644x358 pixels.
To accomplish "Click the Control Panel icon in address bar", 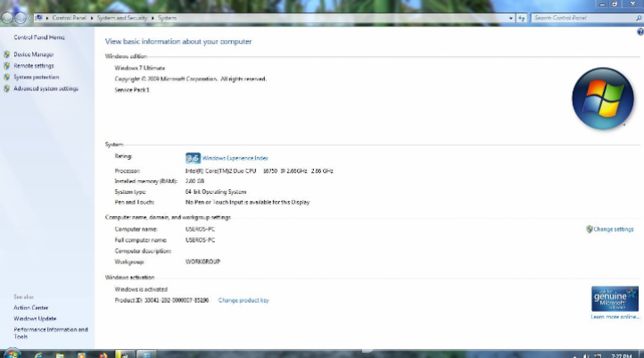I will click(x=39, y=18).
